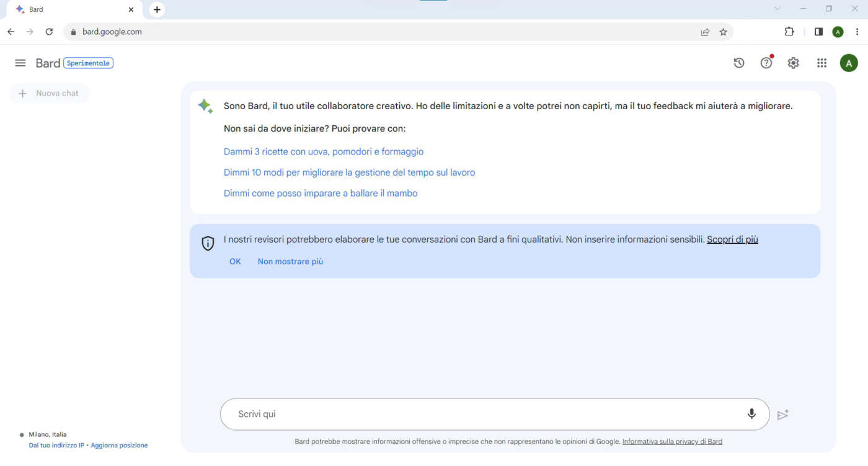Open the Google account avatar in Bard header

(x=849, y=63)
